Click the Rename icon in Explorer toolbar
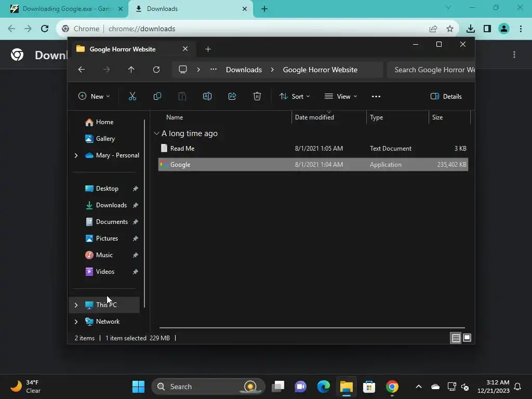 pyautogui.click(x=207, y=96)
